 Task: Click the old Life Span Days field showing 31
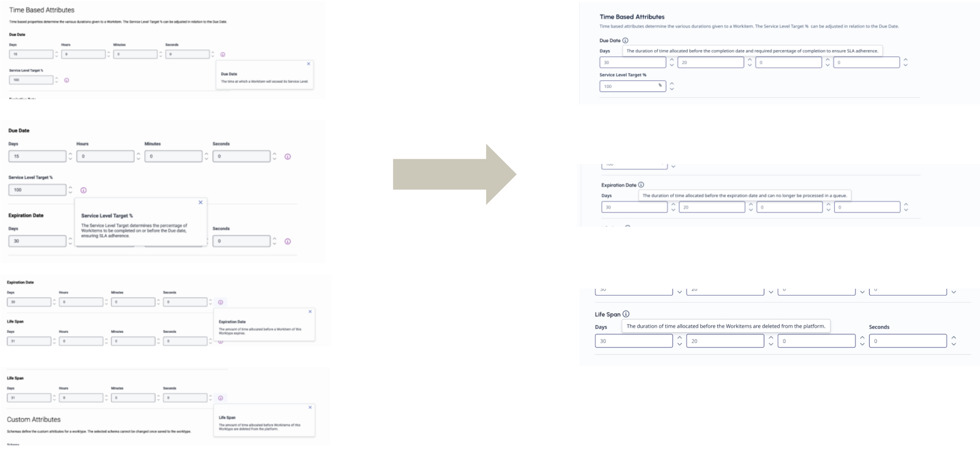coord(29,398)
